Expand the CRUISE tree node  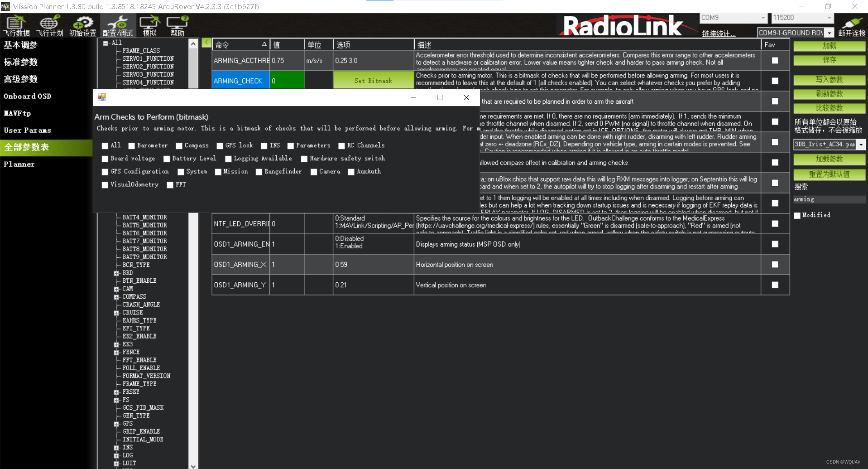coord(116,313)
